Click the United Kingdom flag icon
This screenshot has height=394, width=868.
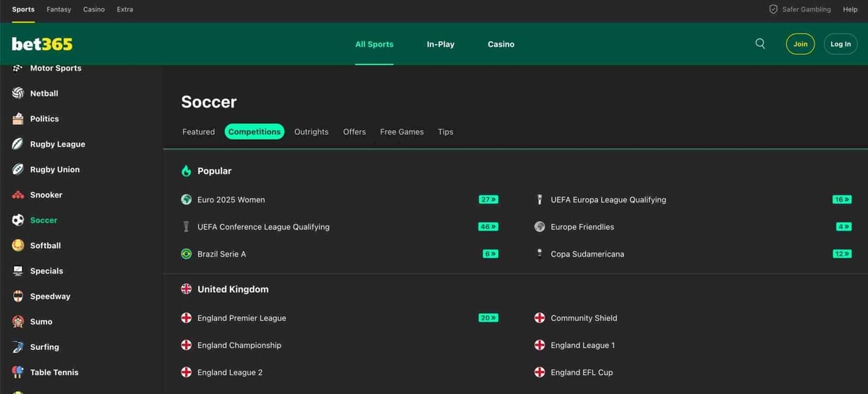tap(186, 289)
